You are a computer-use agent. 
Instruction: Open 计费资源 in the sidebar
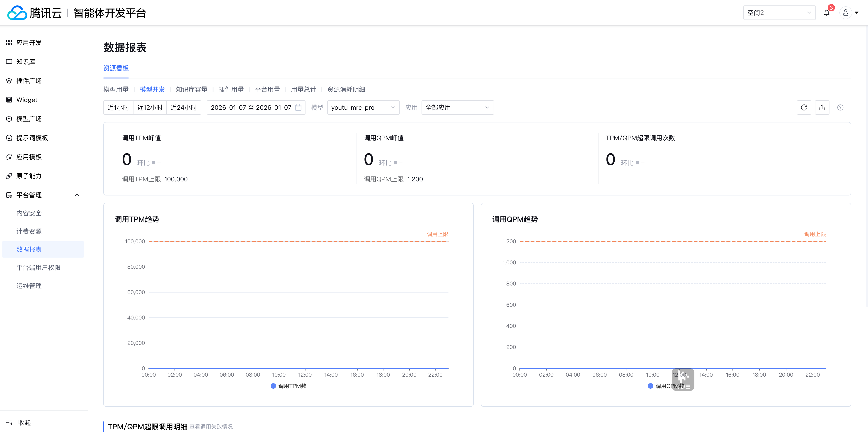pyautogui.click(x=29, y=231)
